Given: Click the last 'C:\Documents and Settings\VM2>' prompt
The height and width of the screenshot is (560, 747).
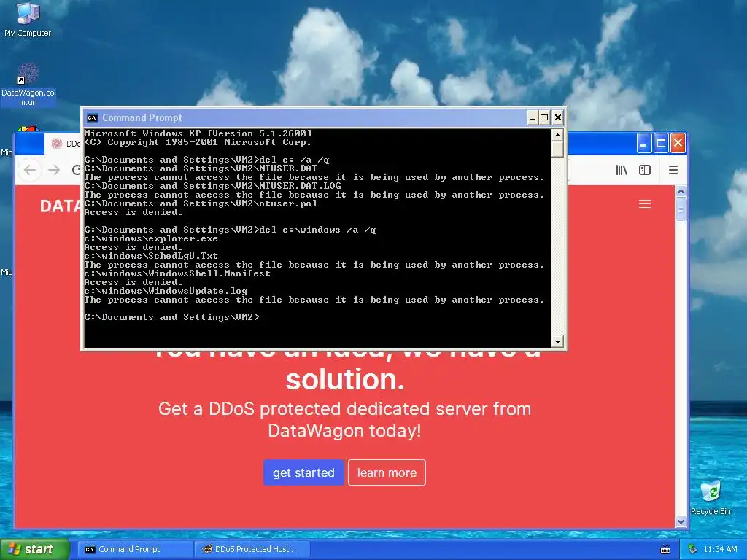Looking at the screenshot, I should point(172,317).
